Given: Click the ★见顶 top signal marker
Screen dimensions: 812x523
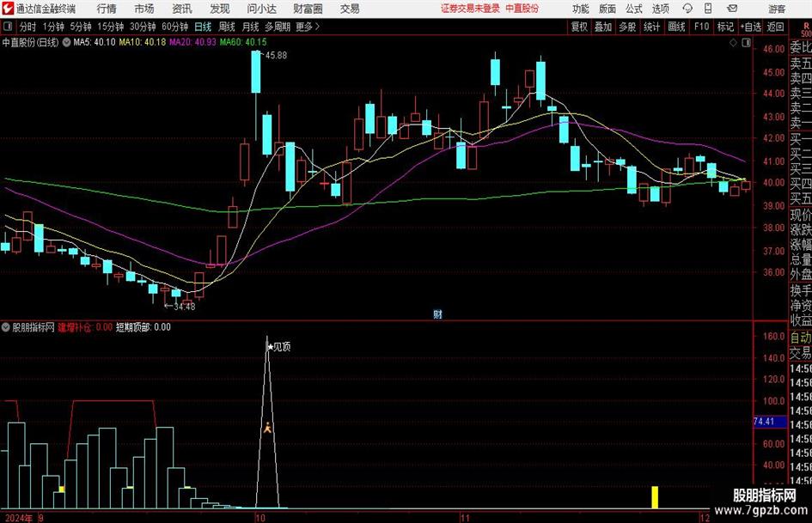Looking at the screenshot, I should (x=278, y=347).
